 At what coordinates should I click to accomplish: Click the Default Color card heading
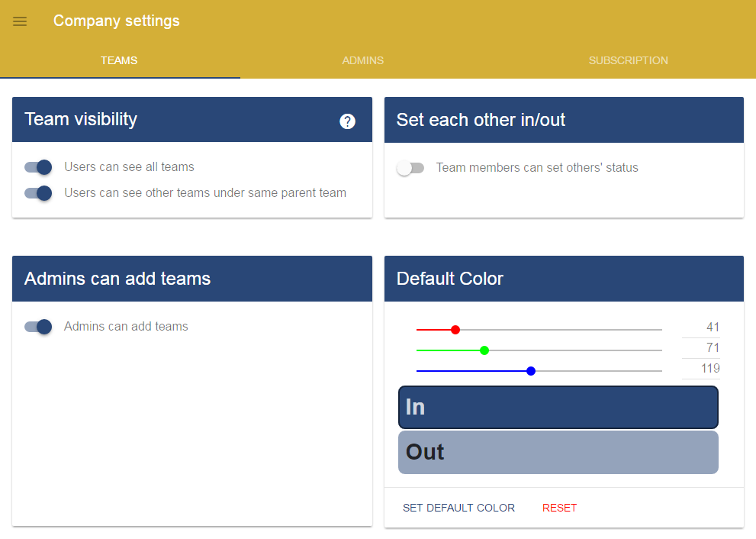click(x=450, y=279)
